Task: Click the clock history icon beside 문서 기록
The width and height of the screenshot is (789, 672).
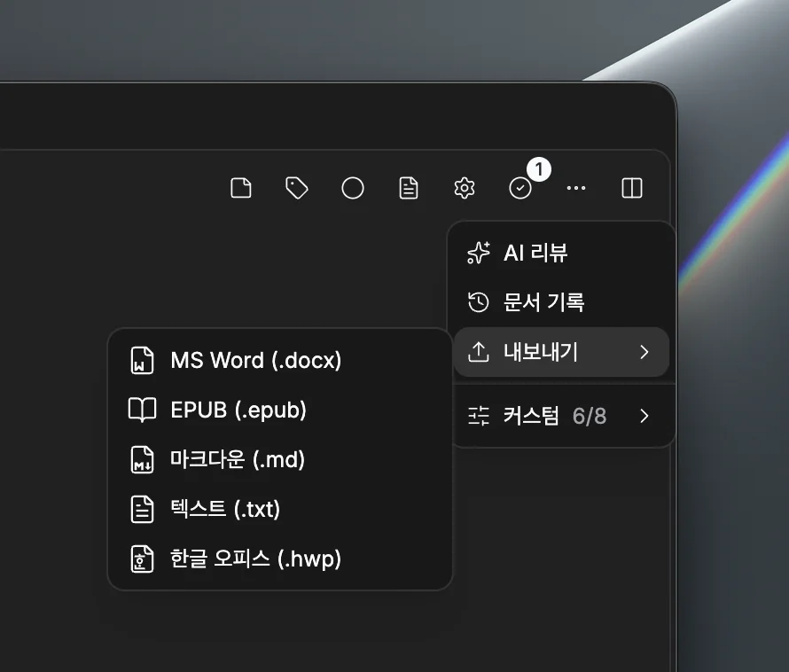Action: 478,302
